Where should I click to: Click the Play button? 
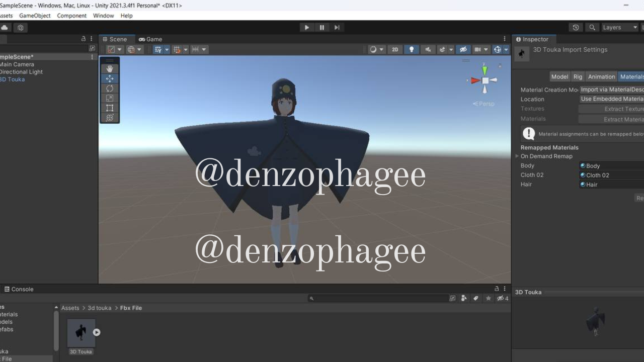point(306,27)
